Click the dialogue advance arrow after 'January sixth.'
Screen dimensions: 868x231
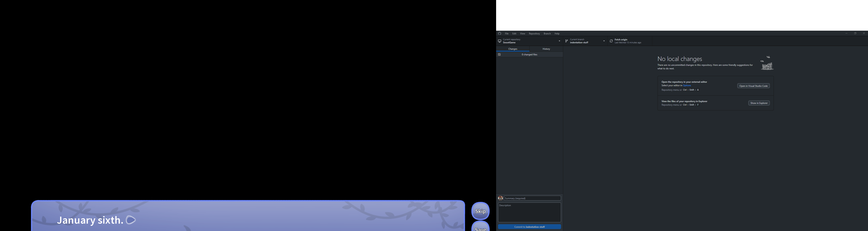(131, 220)
